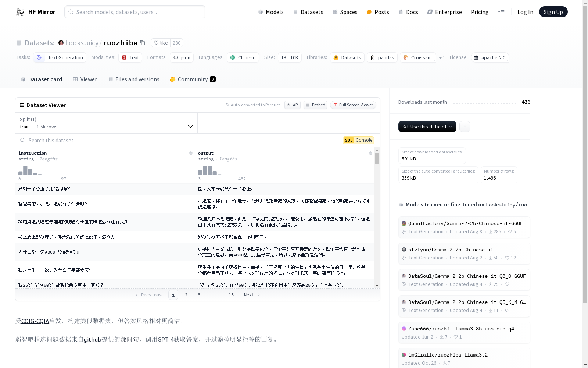Open the Use this dataset dropdown
588x368 pixels.
pos(427,127)
